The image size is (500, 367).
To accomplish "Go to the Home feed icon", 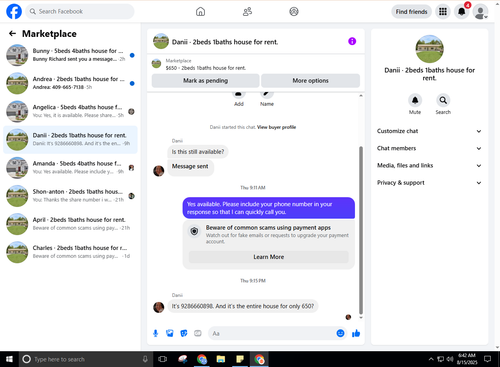I will pyautogui.click(x=200, y=12).
